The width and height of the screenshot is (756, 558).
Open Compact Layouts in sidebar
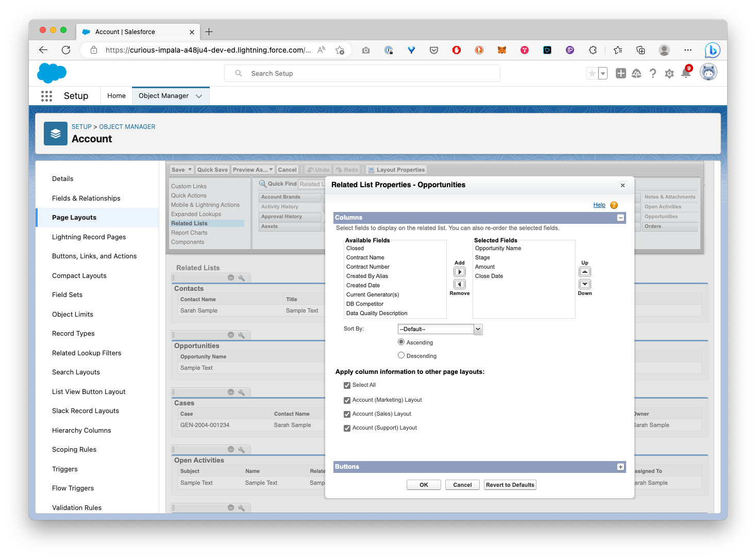(79, 276)
